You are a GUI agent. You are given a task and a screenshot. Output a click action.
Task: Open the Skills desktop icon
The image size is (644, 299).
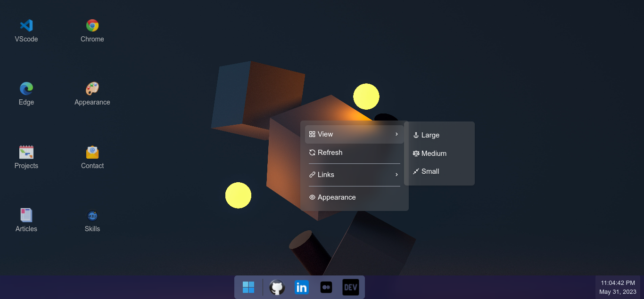pos(92,221)
